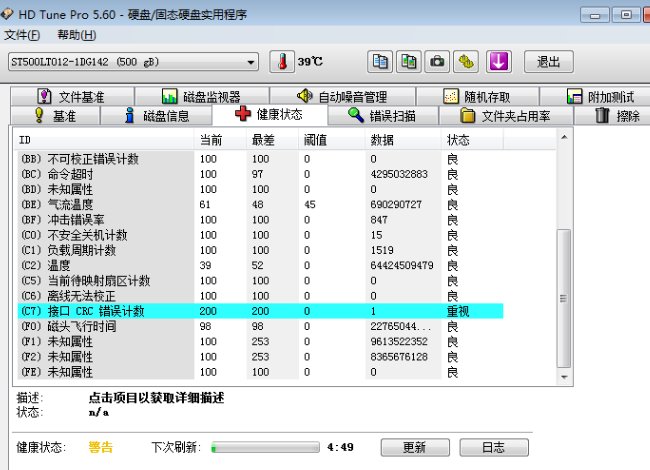Screen dimensions: 650x470
Task: Select the (BE) 气流温度 row
Action: [260, 204]
